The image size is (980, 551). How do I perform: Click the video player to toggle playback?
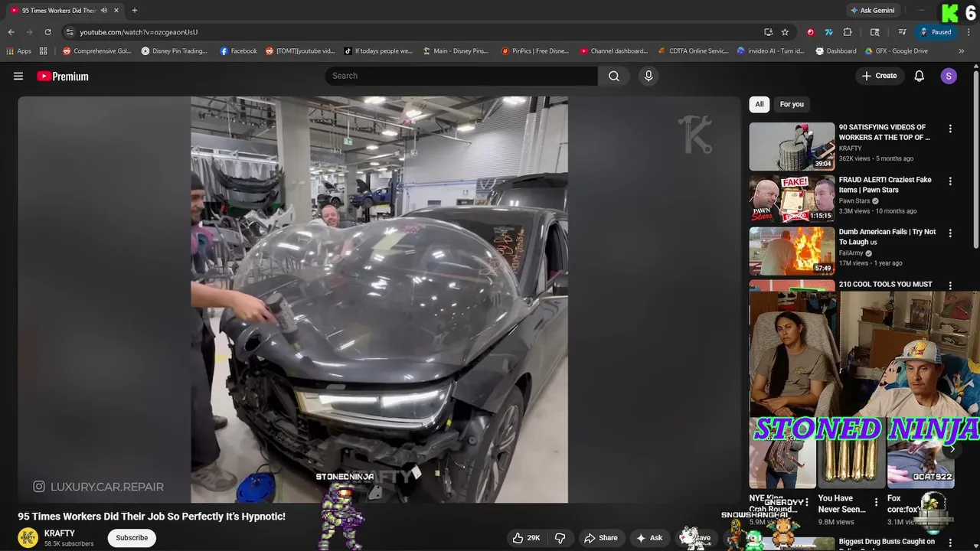click(x=379, y=299)
